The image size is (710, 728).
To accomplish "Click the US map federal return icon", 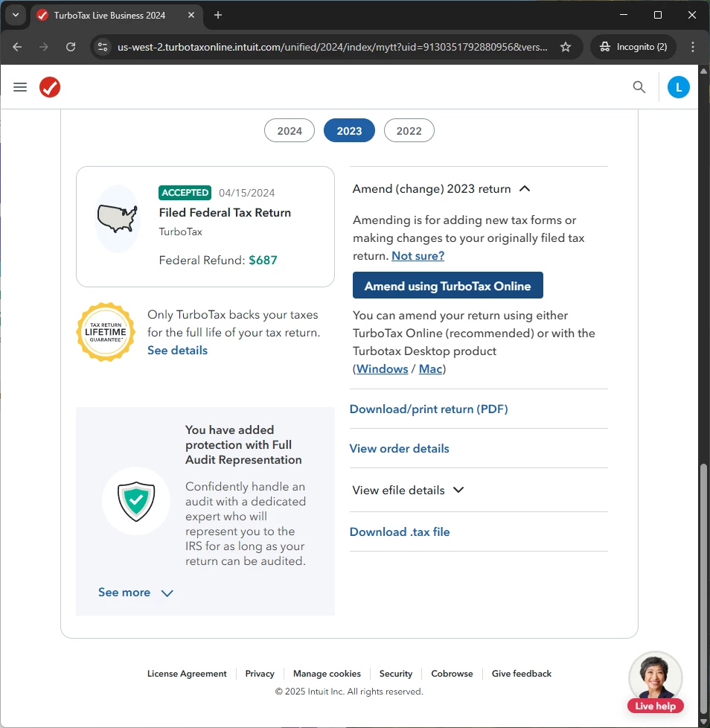I will coord(118,219).
